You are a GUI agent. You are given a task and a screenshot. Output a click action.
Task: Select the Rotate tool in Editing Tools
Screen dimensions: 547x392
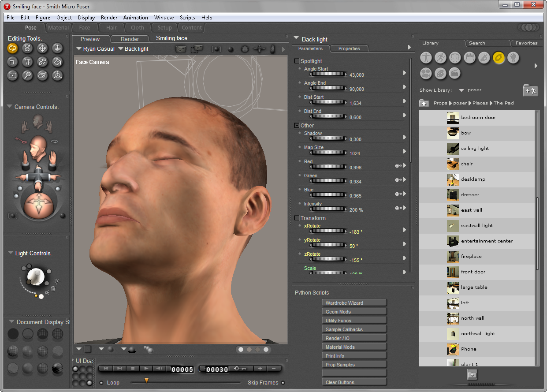[13, 48]
